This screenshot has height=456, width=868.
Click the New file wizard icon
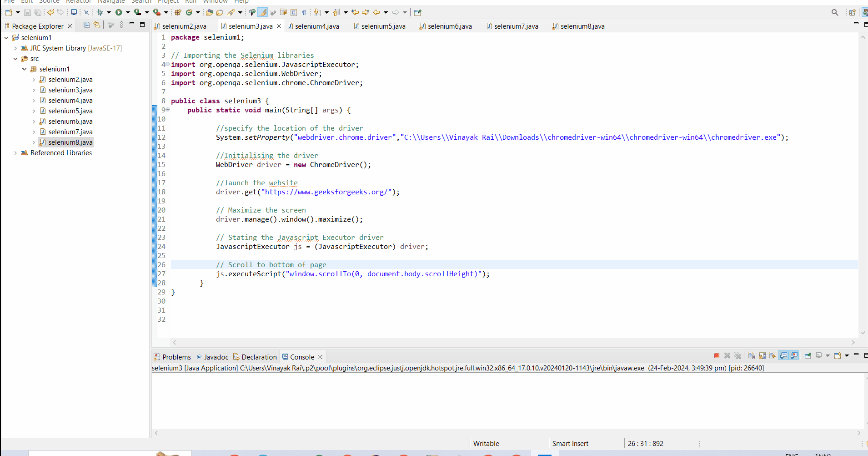tap(9, 12)
